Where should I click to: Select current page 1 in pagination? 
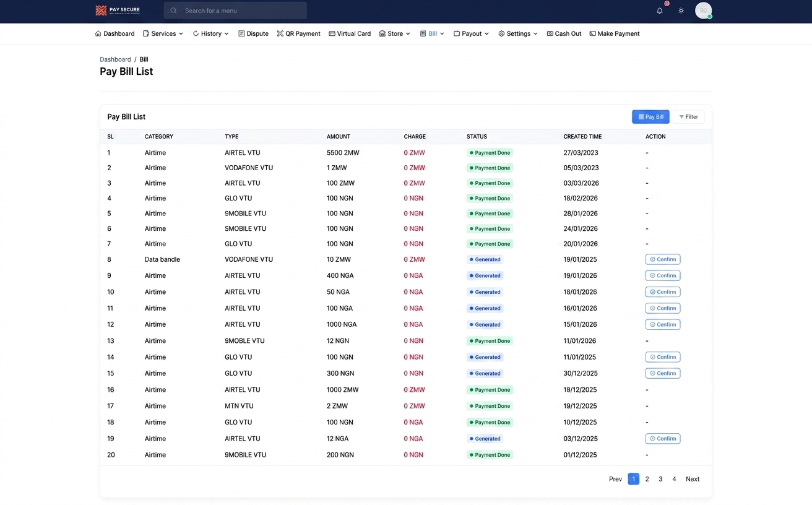tap(633, 479)
